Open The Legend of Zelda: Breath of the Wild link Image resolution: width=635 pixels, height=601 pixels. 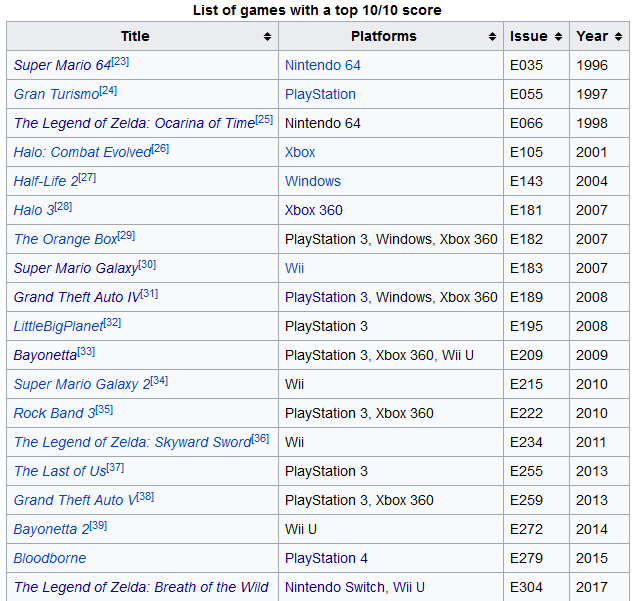(x=141, y=587)
